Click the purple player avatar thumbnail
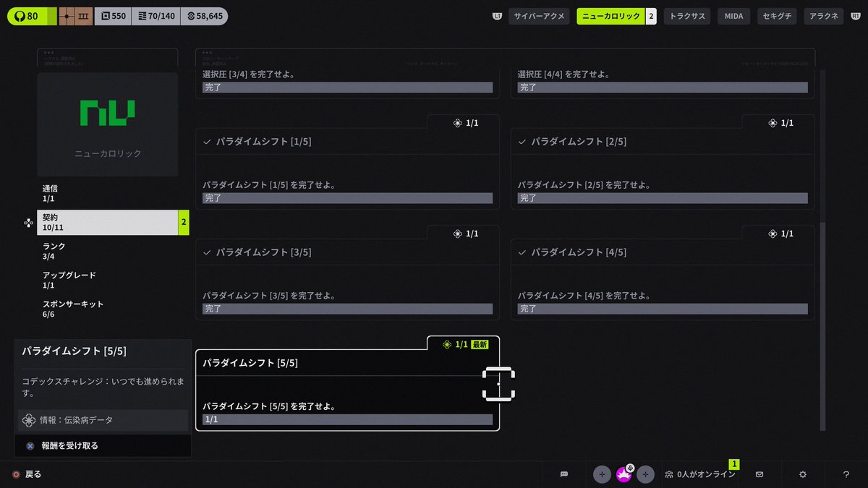 624,474
